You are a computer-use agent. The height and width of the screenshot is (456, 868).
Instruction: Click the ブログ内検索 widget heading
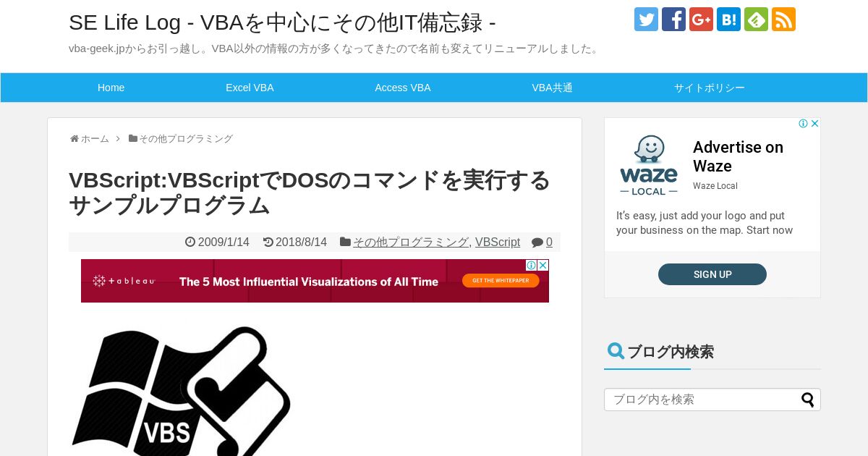pos(671,352)
